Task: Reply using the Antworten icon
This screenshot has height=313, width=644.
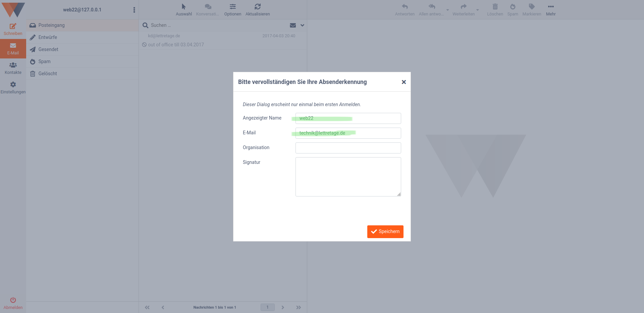Action: pyautogui.click(x=405, y=9)
